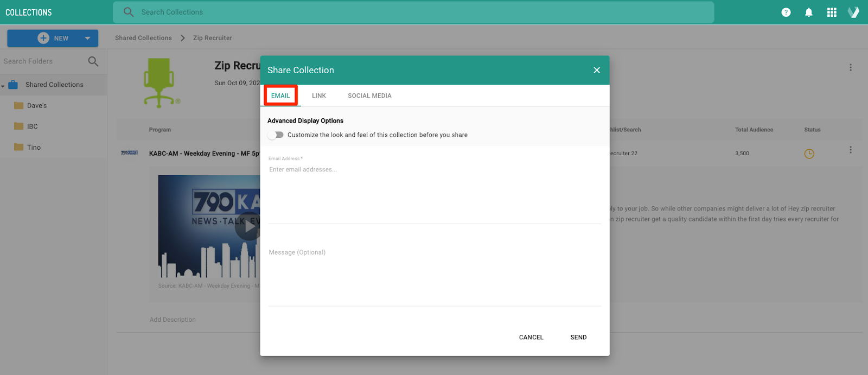This screenshot has height=375, width=868.
Task: Open collection options three-dot menu
Action: pyautogui.click(x=851, y=67)
